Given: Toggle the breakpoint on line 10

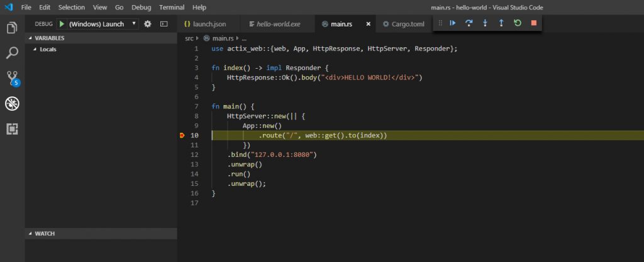Looking at the screenshot, I should [x=182, y=135].
